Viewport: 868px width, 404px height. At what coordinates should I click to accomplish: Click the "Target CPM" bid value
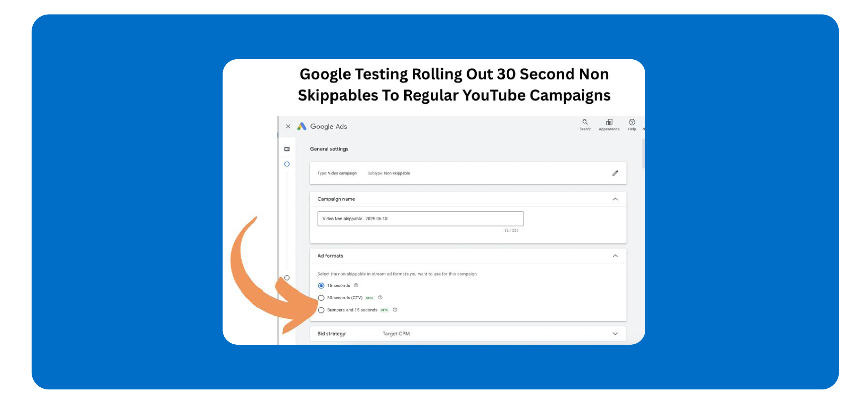(396, 334)
